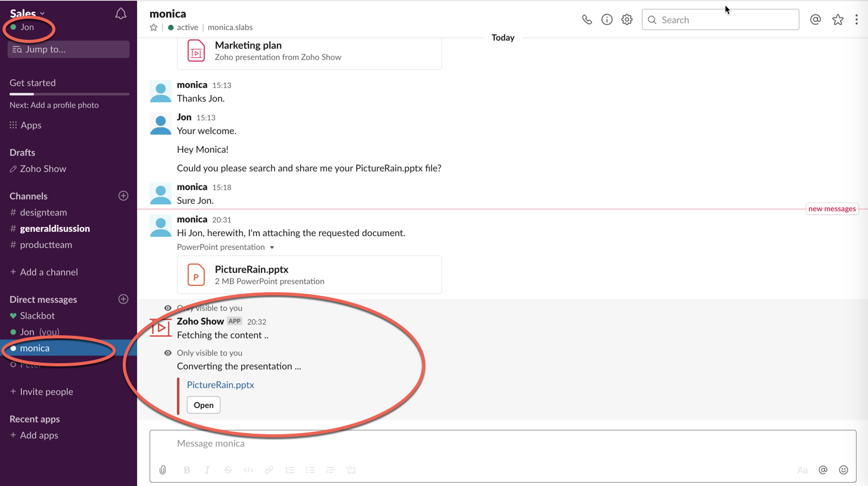Star the monica conversation
Viewport: 868px width, 486px height.
pos(154,27)
